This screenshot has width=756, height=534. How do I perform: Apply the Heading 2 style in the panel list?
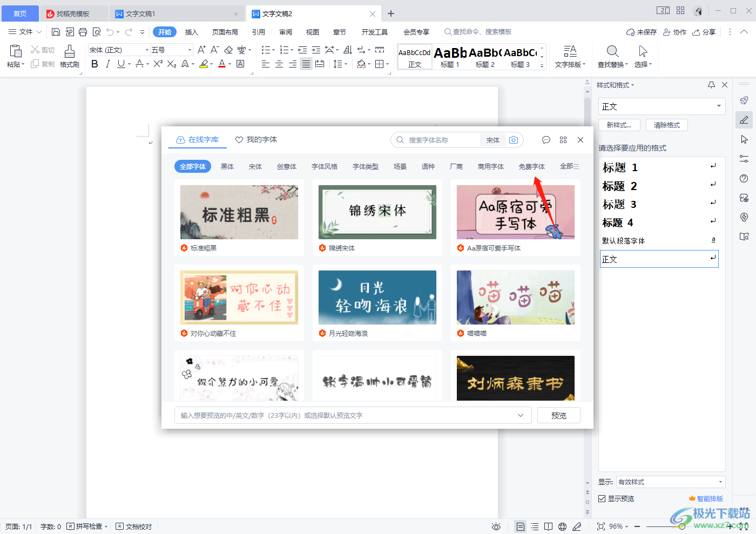[x=659, y=186]
